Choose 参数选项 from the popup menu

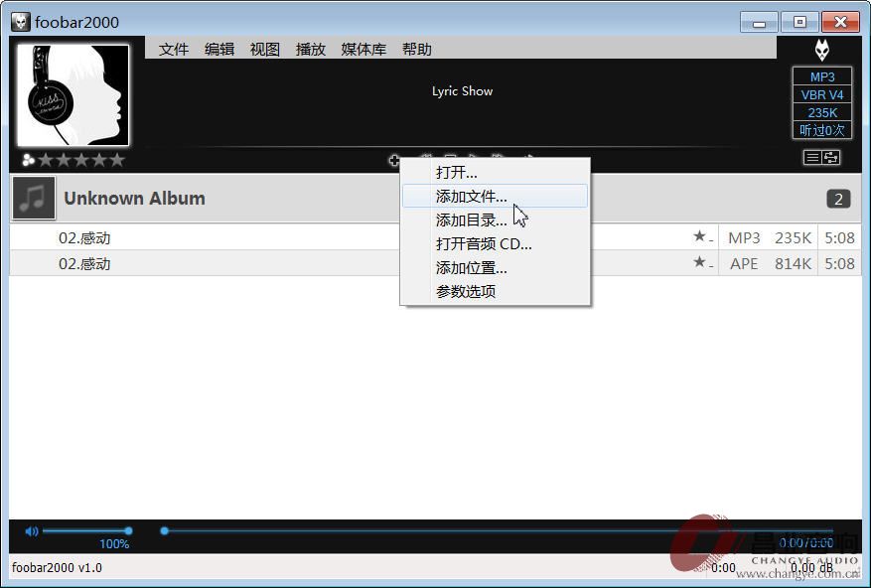[495, 291]
